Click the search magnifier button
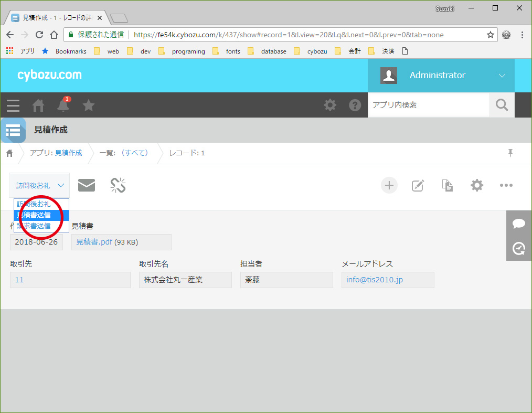 point(502,105)
